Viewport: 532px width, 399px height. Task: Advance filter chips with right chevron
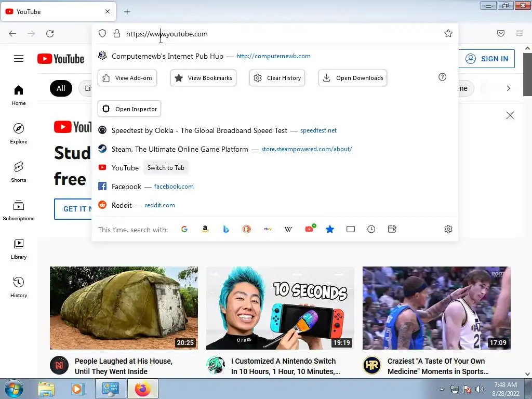click(x=508, y=88)
